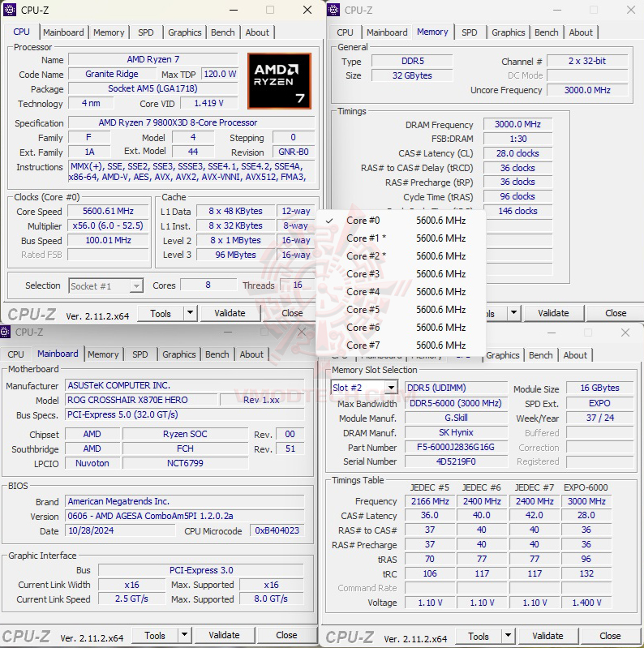Image resolution: width=644 pixels, height=648 pixels.
Task: Click the Uncore Frequency 3000.0 MHz field
Action: pos(587,90)
